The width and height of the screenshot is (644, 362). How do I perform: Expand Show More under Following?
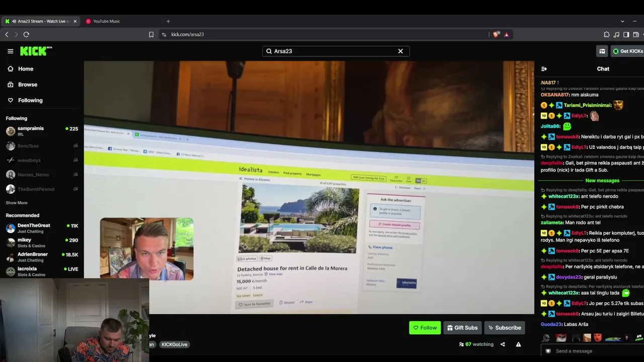tap(17, 203)
